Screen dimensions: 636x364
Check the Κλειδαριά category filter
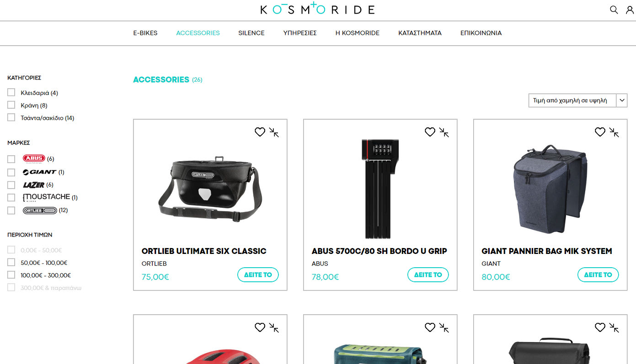point(11,93)
